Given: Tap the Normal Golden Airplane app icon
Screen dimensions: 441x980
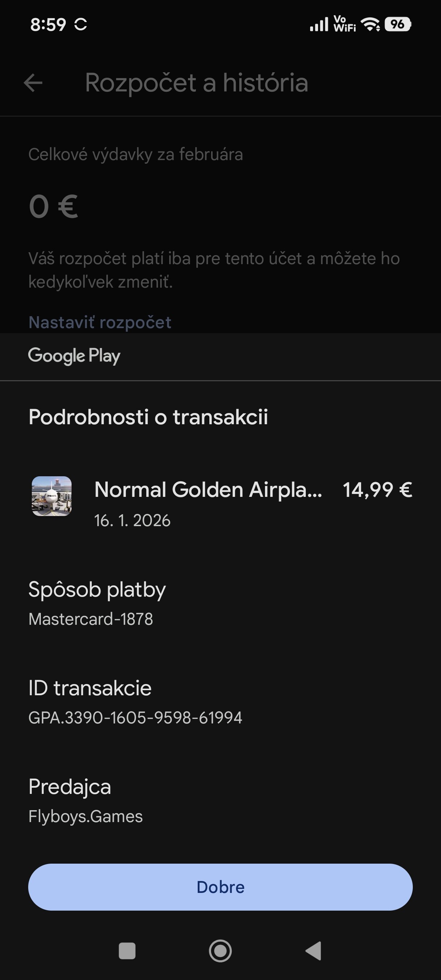Looking at the screenshot, I should (52, 496).
